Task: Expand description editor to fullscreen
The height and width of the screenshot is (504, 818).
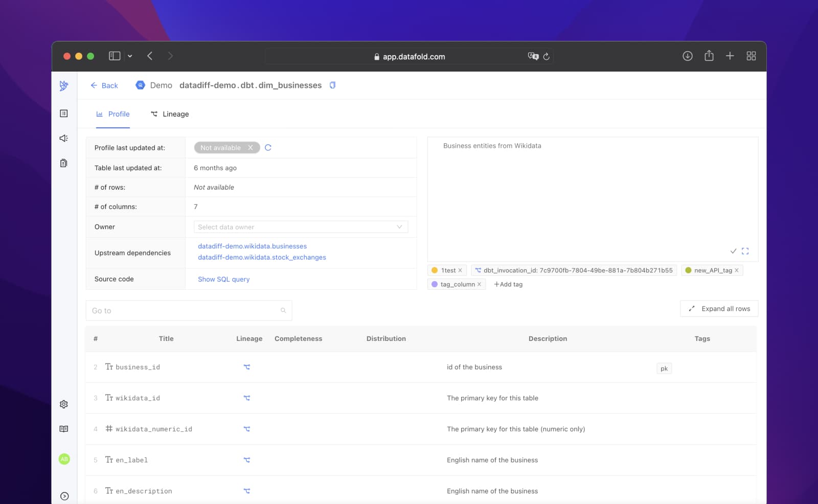Action: tap(745, 251)
